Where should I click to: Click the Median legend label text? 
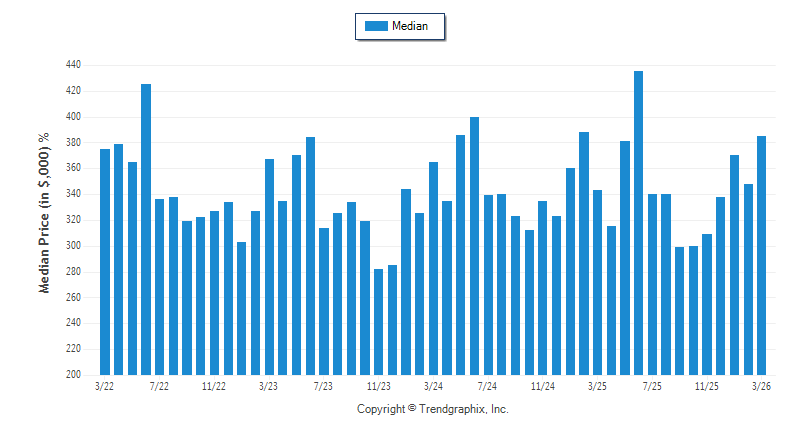click(410, 26)
